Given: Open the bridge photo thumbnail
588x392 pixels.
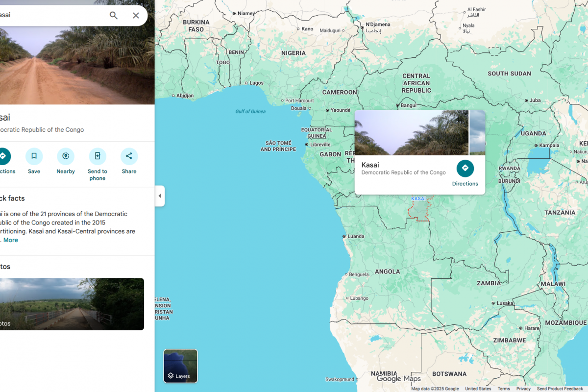Looking at the screenshot, I should pos(71,304).
